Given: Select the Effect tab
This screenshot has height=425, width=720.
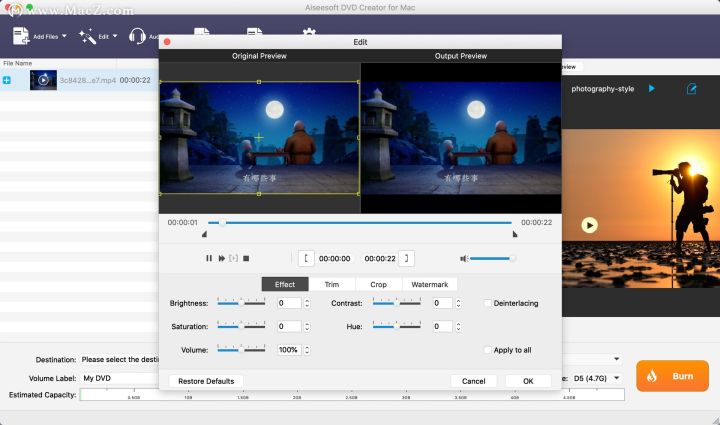Looking at the screenshot, I should [285, 285].
